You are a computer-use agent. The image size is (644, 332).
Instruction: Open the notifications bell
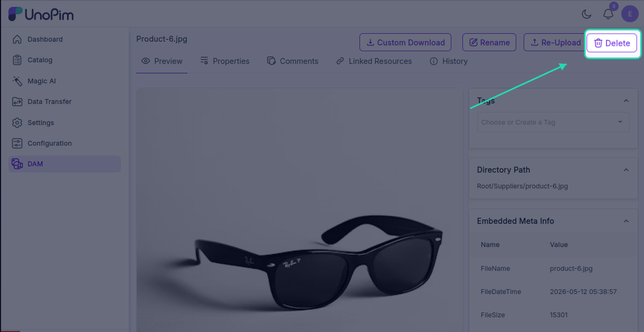(x=608, y=14)
